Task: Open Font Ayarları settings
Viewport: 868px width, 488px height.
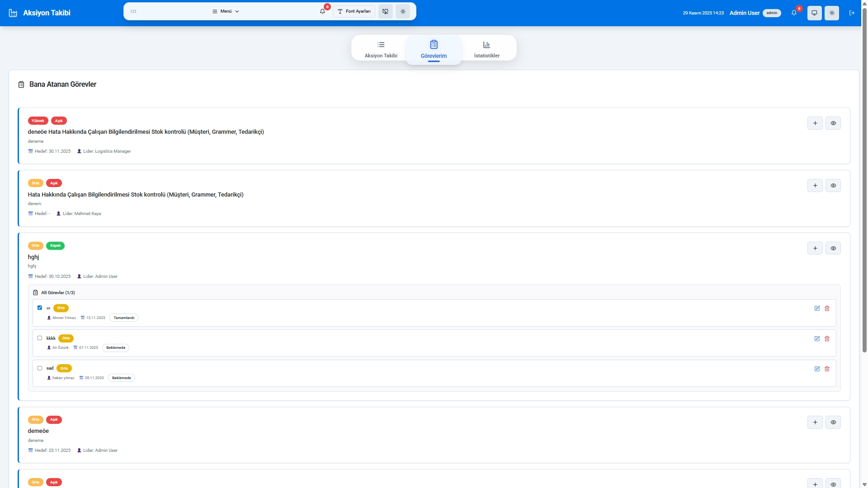Action: tap(354, 11)
